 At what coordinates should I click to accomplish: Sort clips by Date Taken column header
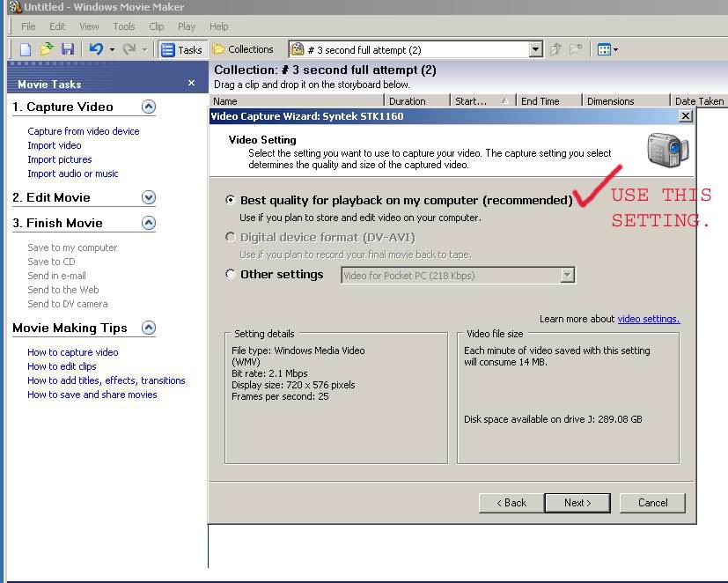[x=699, y=100]
